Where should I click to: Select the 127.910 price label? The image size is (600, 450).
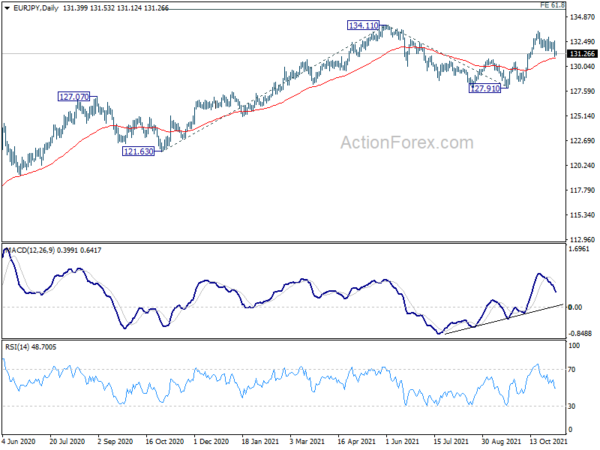point(485,88)
